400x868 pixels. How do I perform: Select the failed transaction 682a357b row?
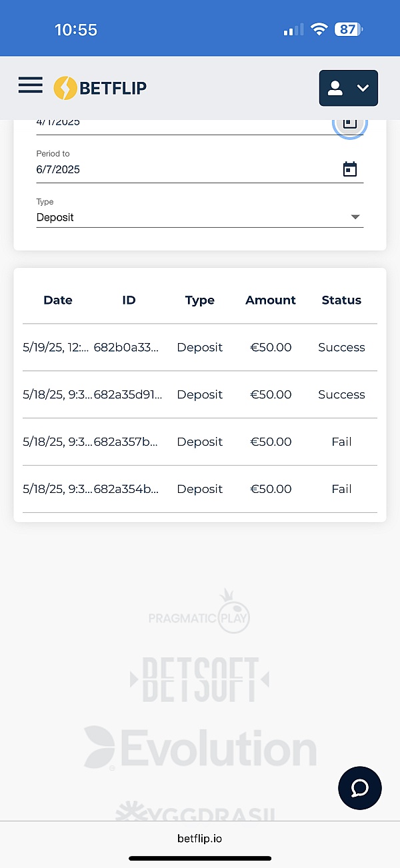(x=200, y=442)
